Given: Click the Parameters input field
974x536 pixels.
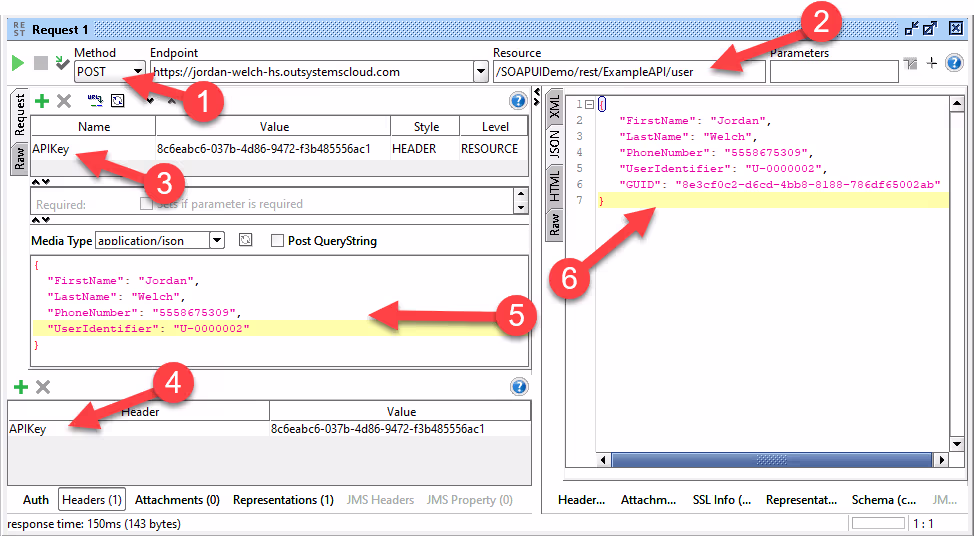Looking at the screenshot, I should 834,71.
